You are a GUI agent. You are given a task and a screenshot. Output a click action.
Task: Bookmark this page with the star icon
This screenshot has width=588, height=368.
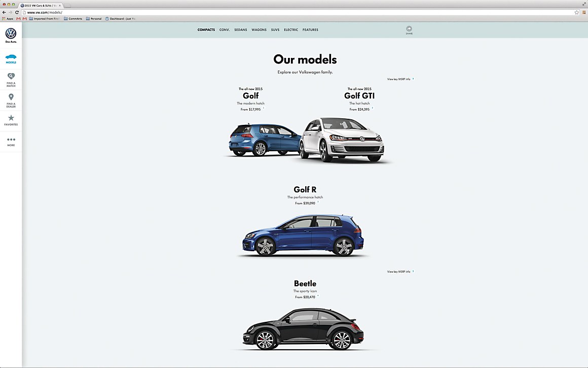pos(577,12)
